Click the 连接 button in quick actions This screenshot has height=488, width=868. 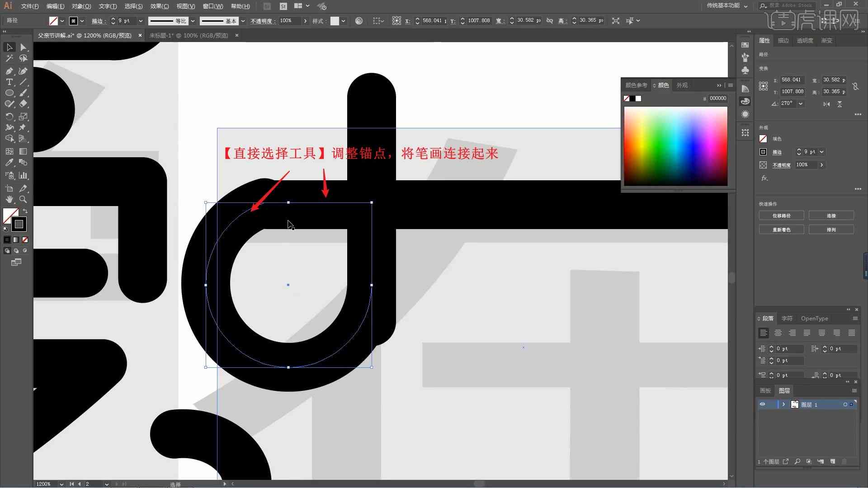832,215
